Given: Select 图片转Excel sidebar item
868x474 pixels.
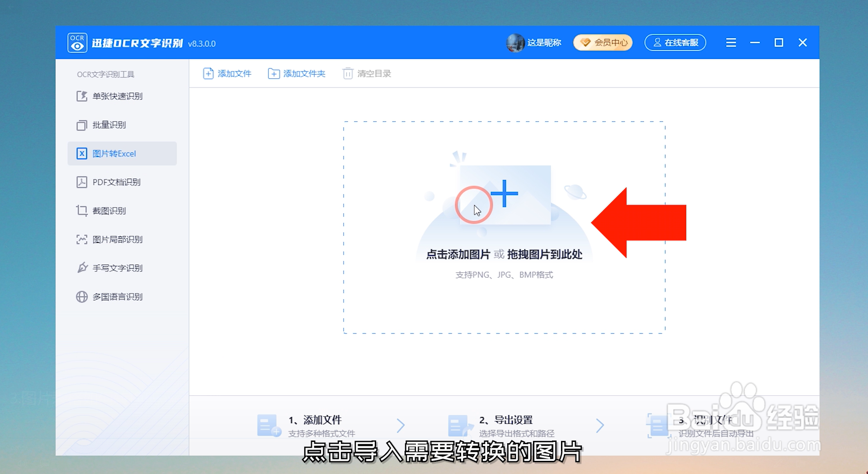Looking at the screenshot, I should click(x=122, y=153).
